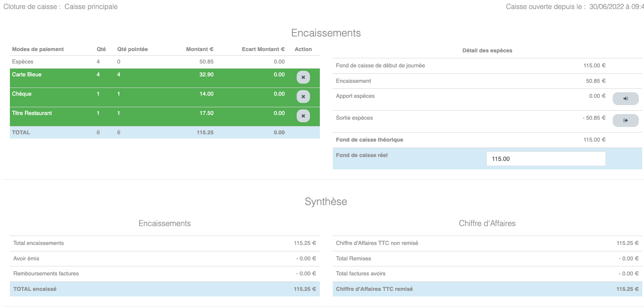
Task: Focus the Fond de caisse réel input
Action: pyautogui.click(x=546, y=159)
